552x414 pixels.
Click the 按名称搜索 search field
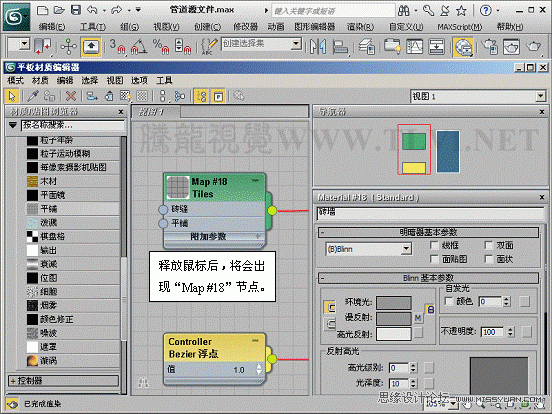pyautogui.click(x=73, y=125)
